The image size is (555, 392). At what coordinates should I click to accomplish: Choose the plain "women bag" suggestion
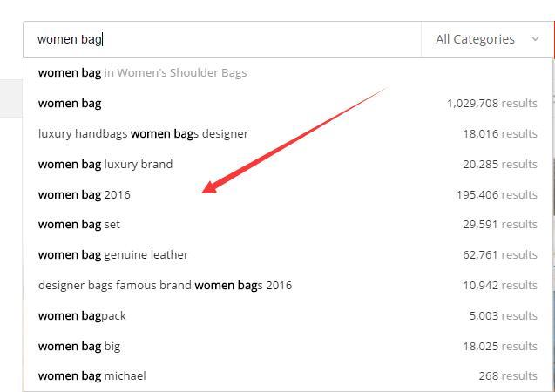coord(70,103)
